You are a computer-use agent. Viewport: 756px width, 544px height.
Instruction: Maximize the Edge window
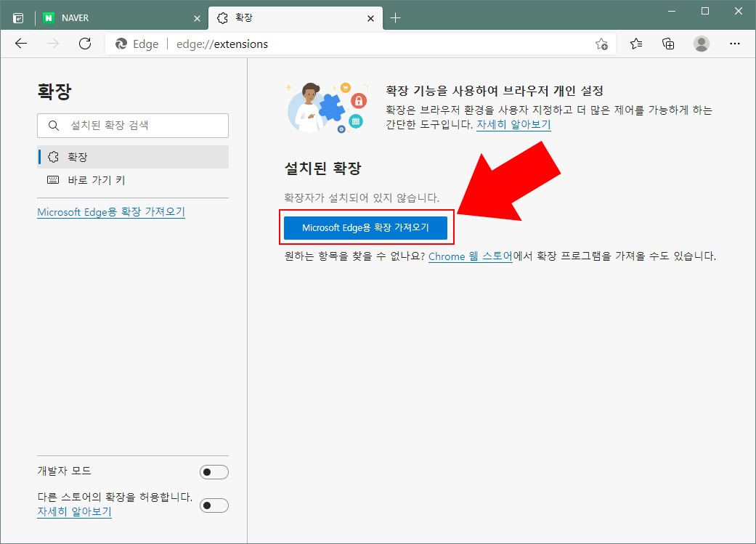tap(705, 11)
